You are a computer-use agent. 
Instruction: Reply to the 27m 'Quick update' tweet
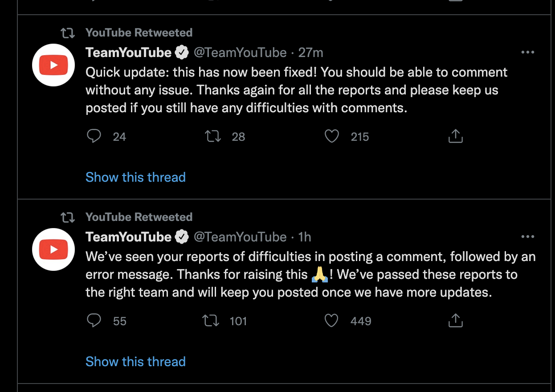[94, 136]
